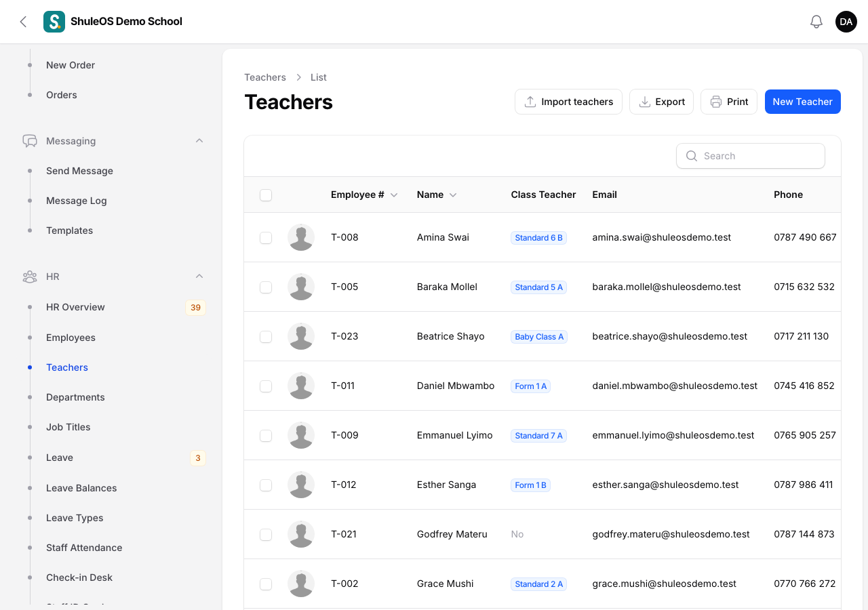The image size is (868, 610).
Task: Open HR Overview sidebar item
Action: (75, 307)
